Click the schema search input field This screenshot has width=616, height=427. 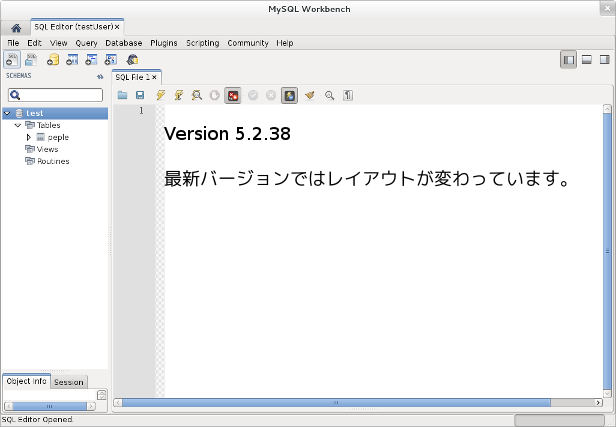[55, 95]
